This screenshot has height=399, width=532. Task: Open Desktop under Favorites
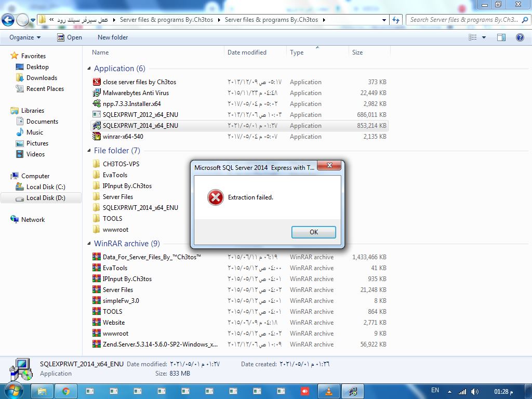tap(37, 67)
